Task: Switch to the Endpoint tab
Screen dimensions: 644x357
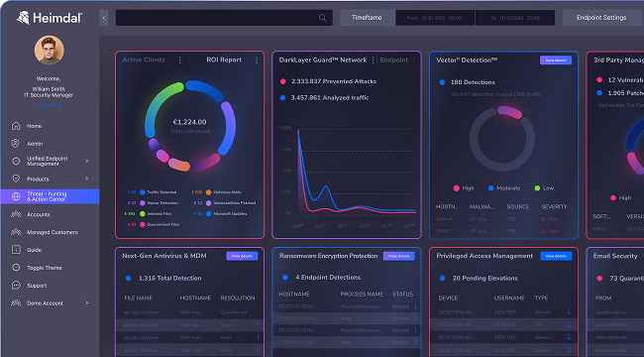Action: (x=394, y=60)
